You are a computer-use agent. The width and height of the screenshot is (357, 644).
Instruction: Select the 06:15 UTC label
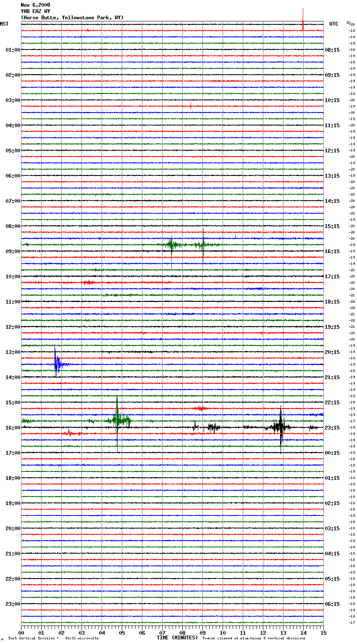click(332, 604)
